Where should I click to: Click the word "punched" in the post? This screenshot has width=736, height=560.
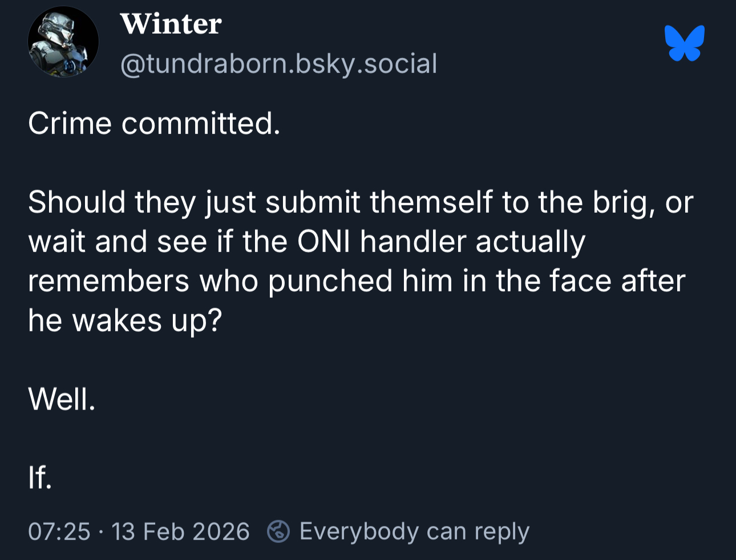tap(330, 281)
